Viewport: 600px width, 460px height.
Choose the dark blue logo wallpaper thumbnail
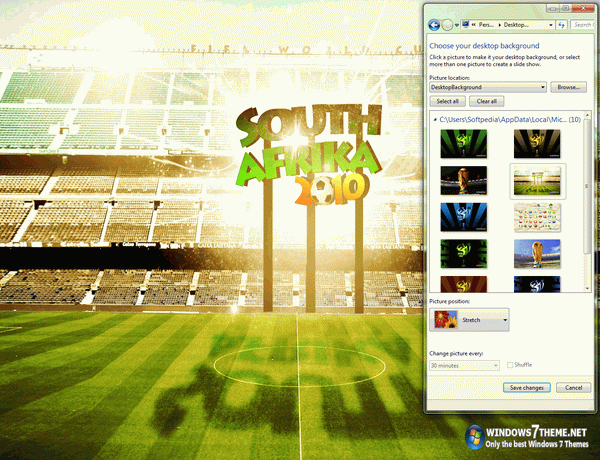click(x=537, y=284)
